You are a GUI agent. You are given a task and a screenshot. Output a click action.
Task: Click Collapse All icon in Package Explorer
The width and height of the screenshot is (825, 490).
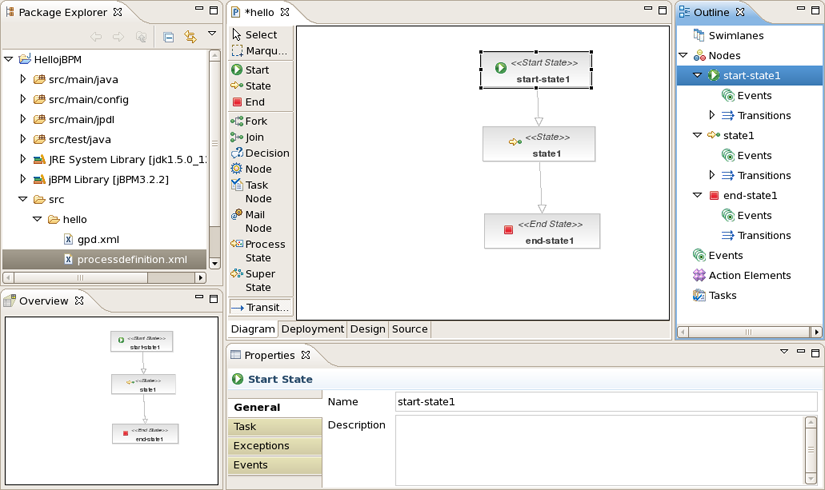168,37
